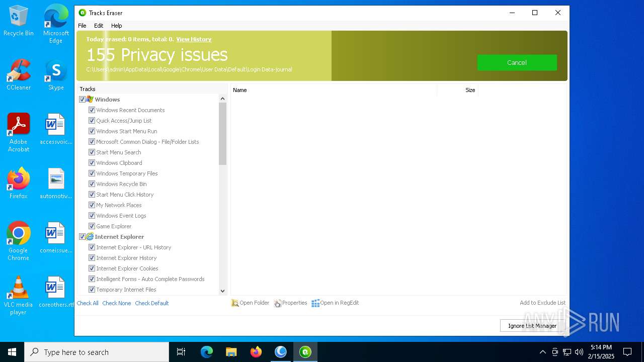644x362 pixels.
Task: Click the Tracks Eraser title bar icon
Action: pyautogui.click(x=83, y=13)
